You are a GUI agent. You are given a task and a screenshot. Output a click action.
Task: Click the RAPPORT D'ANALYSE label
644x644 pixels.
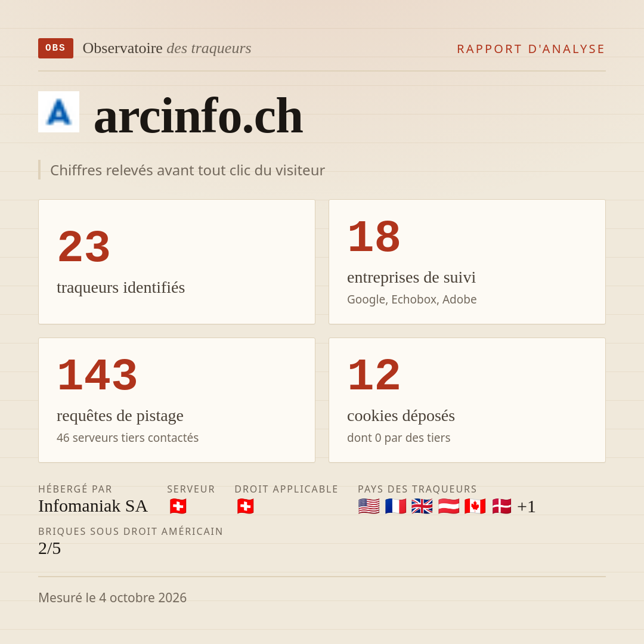click(531, 49)
